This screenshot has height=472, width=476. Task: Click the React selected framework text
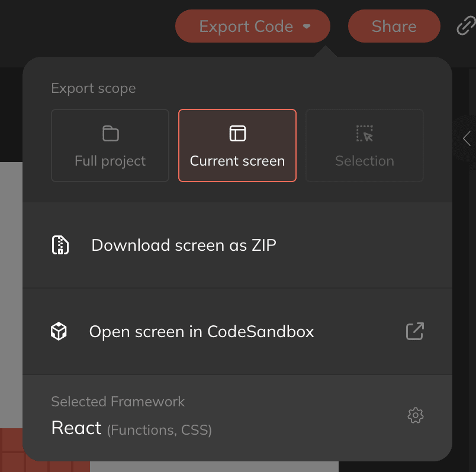coord(77,428)
